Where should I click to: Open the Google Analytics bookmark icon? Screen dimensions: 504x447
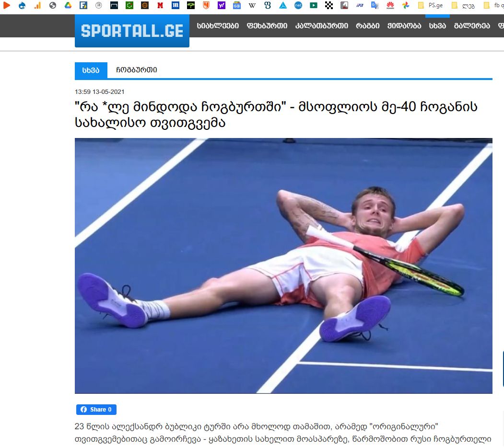click(x=37, y=5)
